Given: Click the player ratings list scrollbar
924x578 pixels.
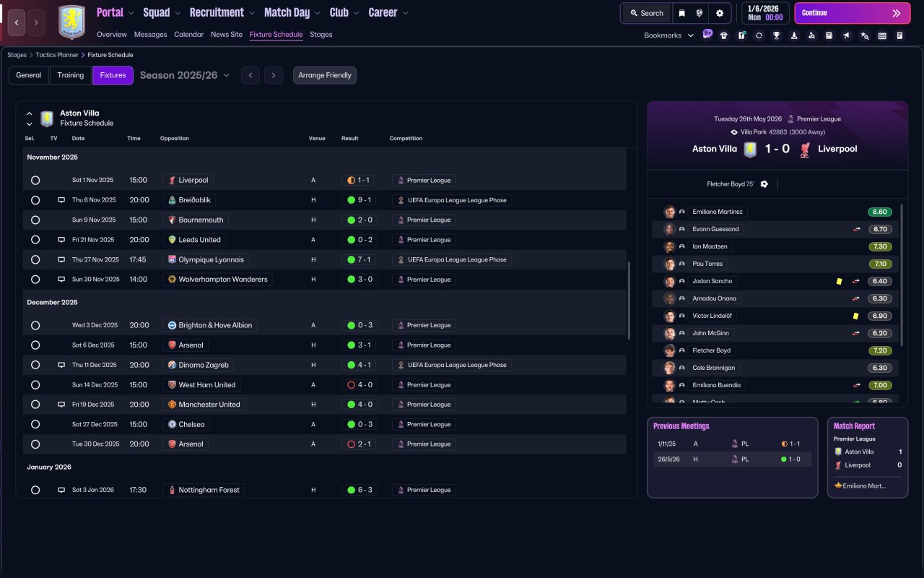Looking at the screenshot, I should coord(902,275).
